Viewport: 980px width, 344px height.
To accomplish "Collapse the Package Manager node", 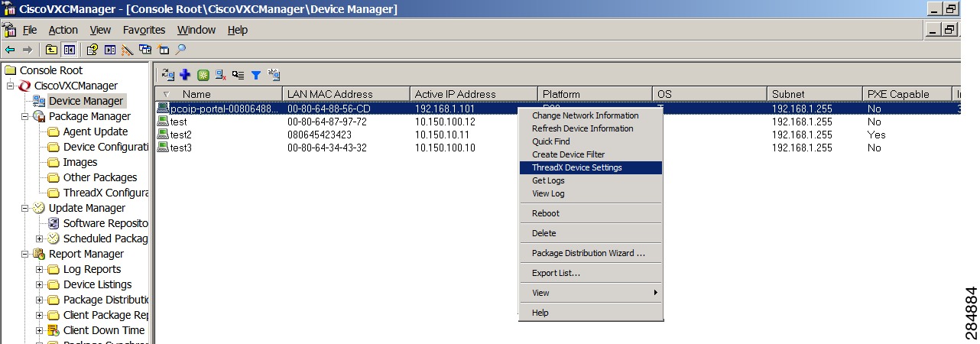I will 25,116.
